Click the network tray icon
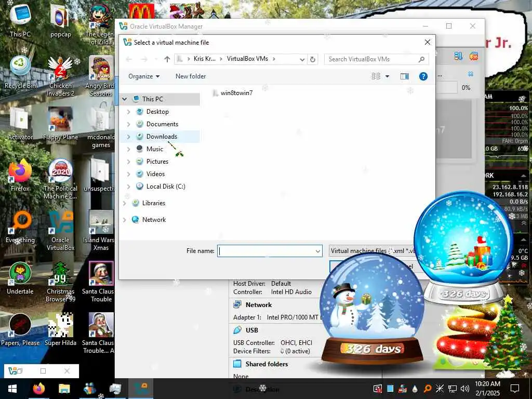 click(x=453, y=389)
